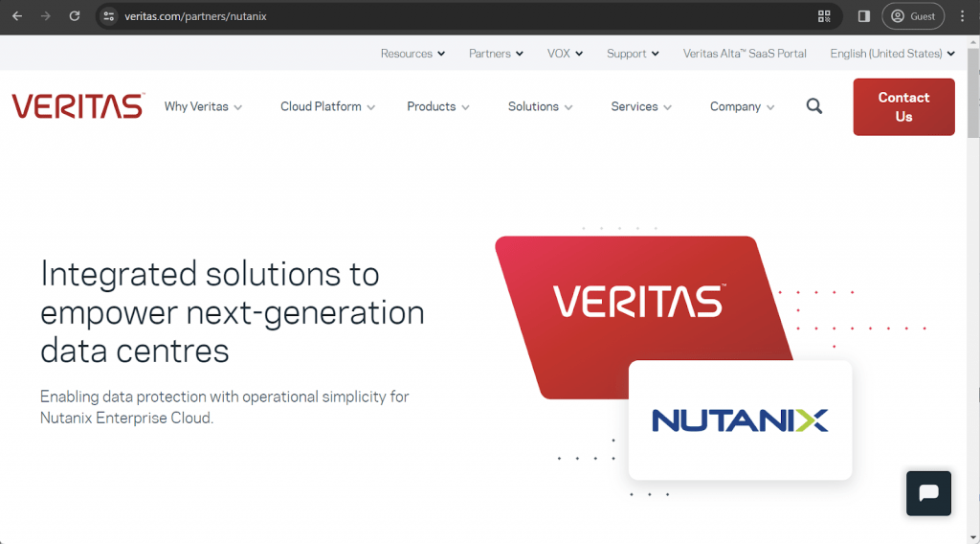Open the Guest profile menu
This screenshot has width=980, height=544.
912,16
